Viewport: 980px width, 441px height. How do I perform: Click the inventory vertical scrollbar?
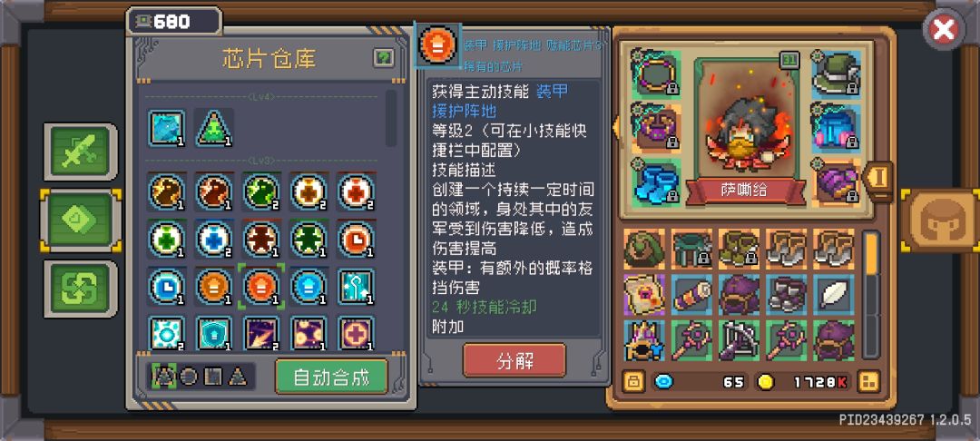click(x=870, y=296)
